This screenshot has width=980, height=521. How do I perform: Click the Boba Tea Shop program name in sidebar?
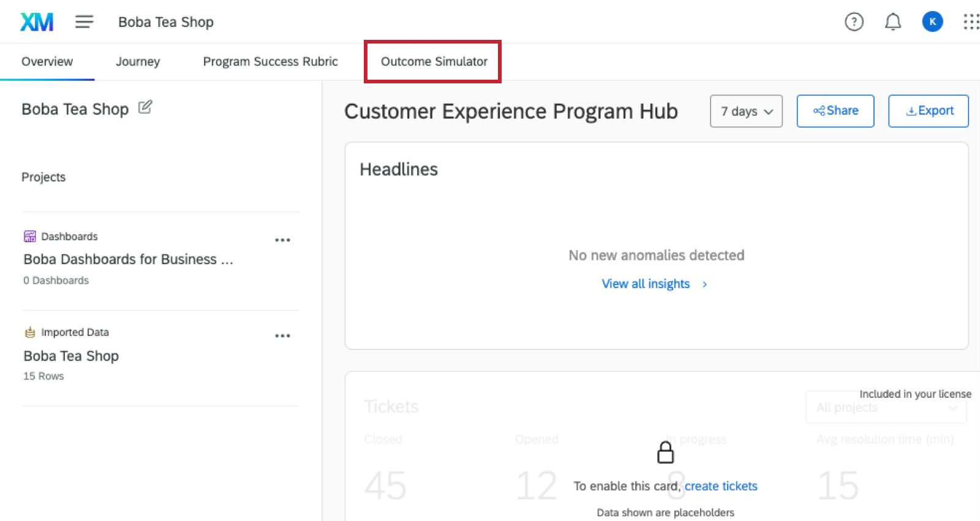pyautogui.click(x=75, y=109)
